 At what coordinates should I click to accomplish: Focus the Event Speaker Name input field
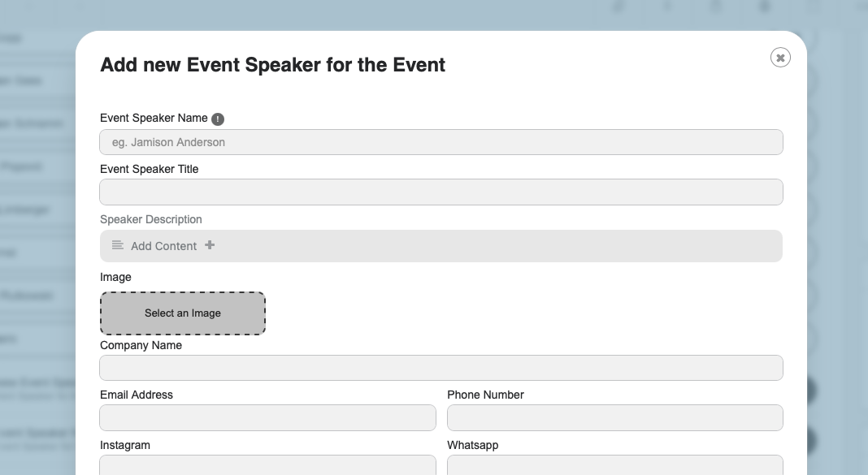click(x=441, y=142)
